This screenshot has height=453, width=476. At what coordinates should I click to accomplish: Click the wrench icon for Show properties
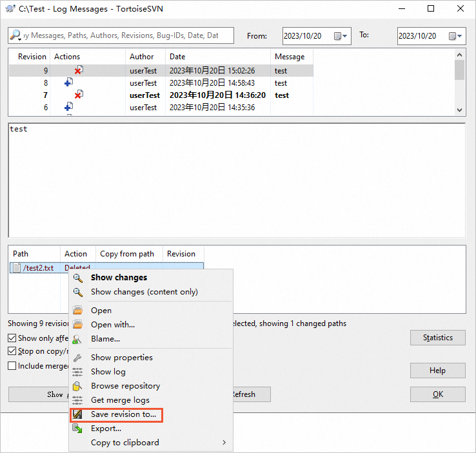[77, 358]
